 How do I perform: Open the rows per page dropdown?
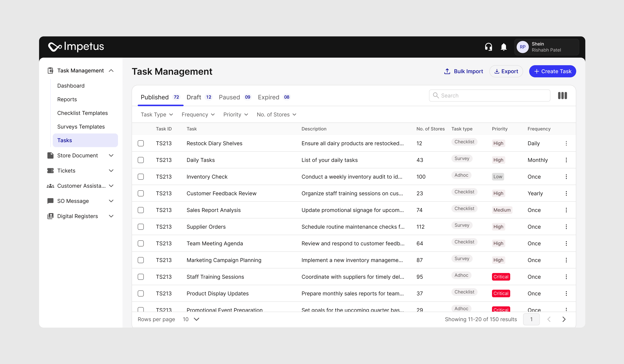191,319
